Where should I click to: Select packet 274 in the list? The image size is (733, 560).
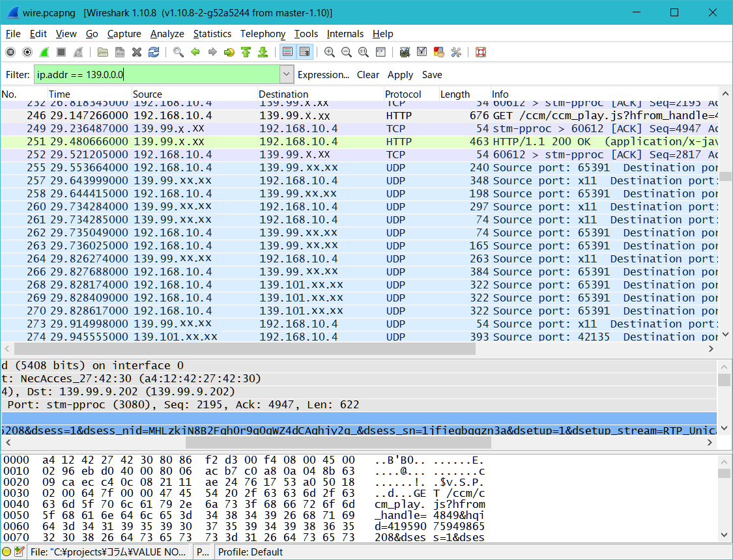(x=359, y=336)
